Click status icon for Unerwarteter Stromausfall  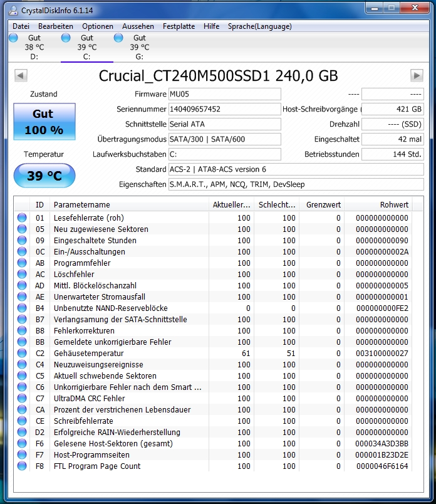[x=22, y=297]
